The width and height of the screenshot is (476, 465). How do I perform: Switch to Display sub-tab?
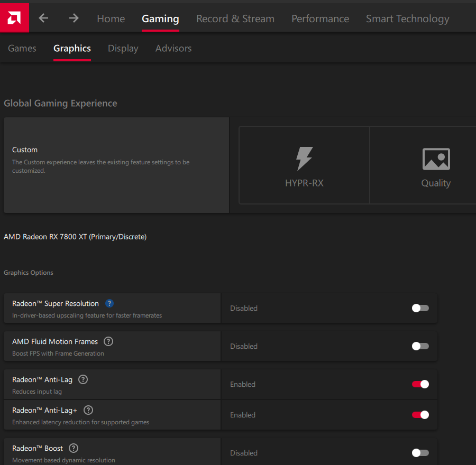tap(123, 49)
